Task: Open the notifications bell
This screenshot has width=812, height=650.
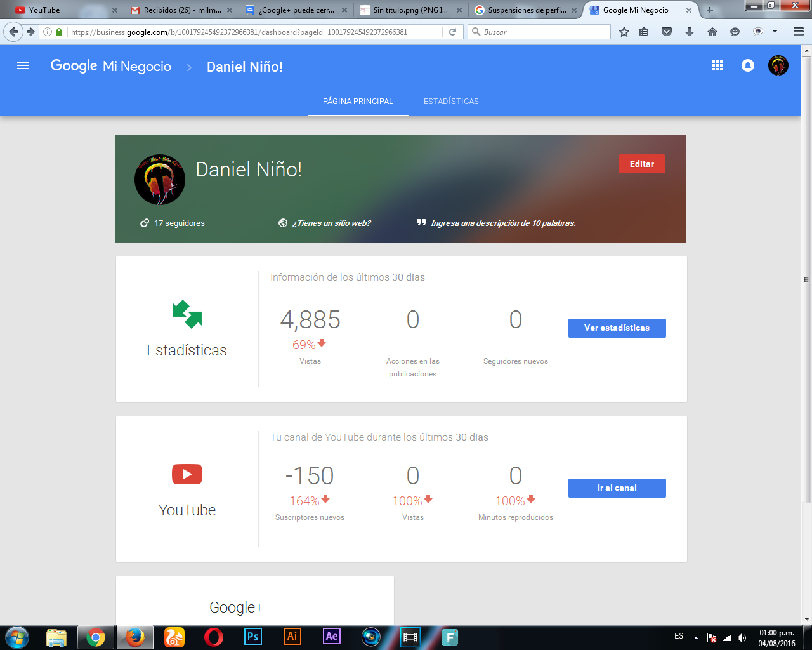Action: coord(748,65)
